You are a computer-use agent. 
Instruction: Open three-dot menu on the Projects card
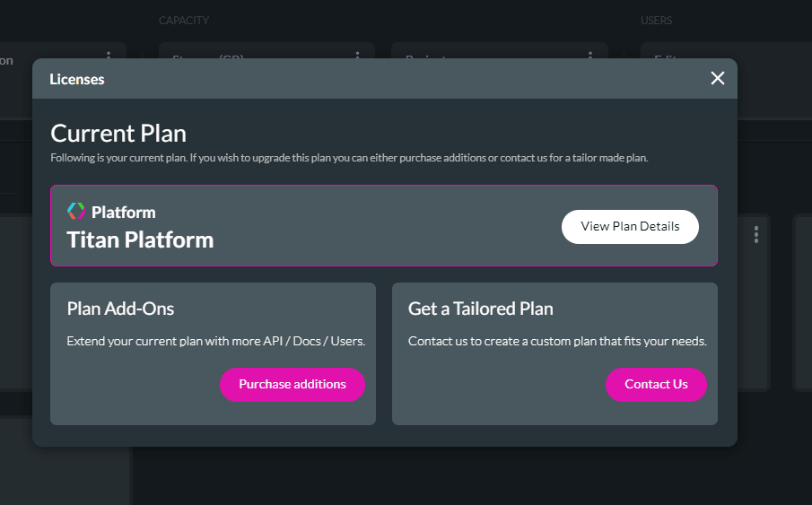pos(590,56)
